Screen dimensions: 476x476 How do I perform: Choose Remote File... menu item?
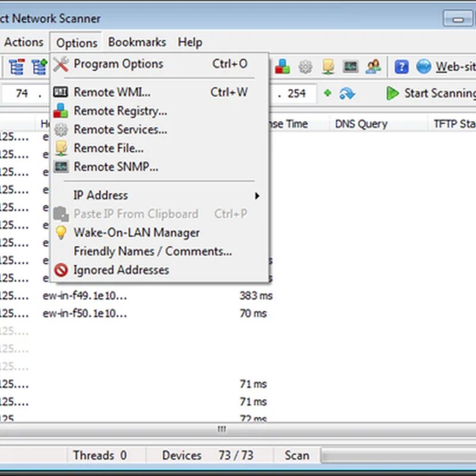[x=159, y=148]
